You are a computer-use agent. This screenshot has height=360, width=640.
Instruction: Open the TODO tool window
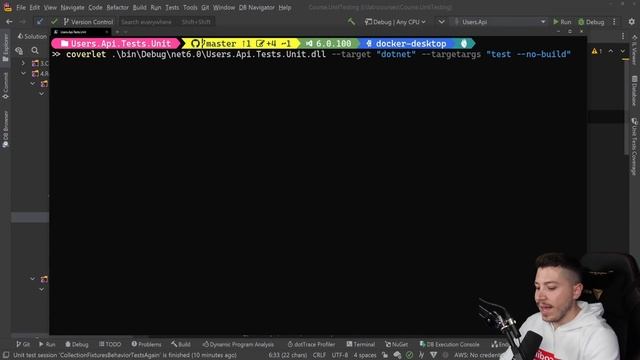tap(110, 344)
